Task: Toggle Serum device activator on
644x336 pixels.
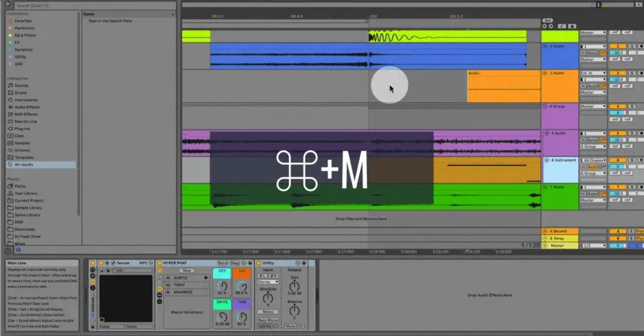Action: [x=101, y=263]
